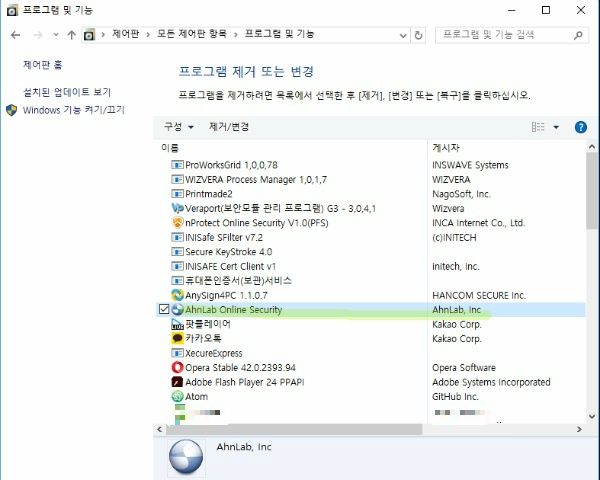Click the 프로그램 및 기능 breadcrumb
The width and height of the screenshot is (600, 480).
(x=279, y=34)
